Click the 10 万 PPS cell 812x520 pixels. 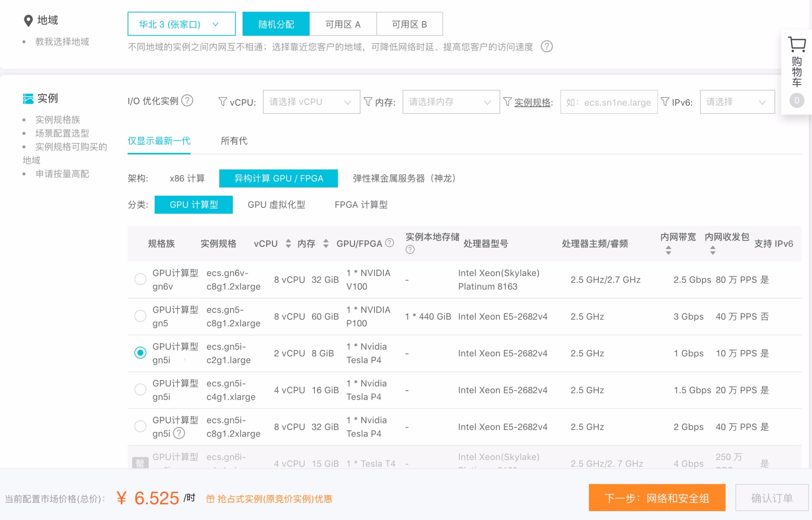(x=736, y=354)
